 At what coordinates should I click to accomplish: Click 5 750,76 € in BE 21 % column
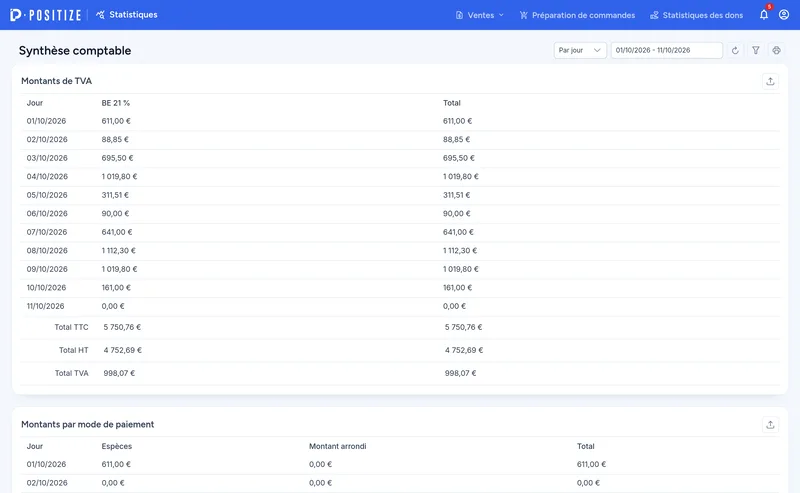point(122,327)
